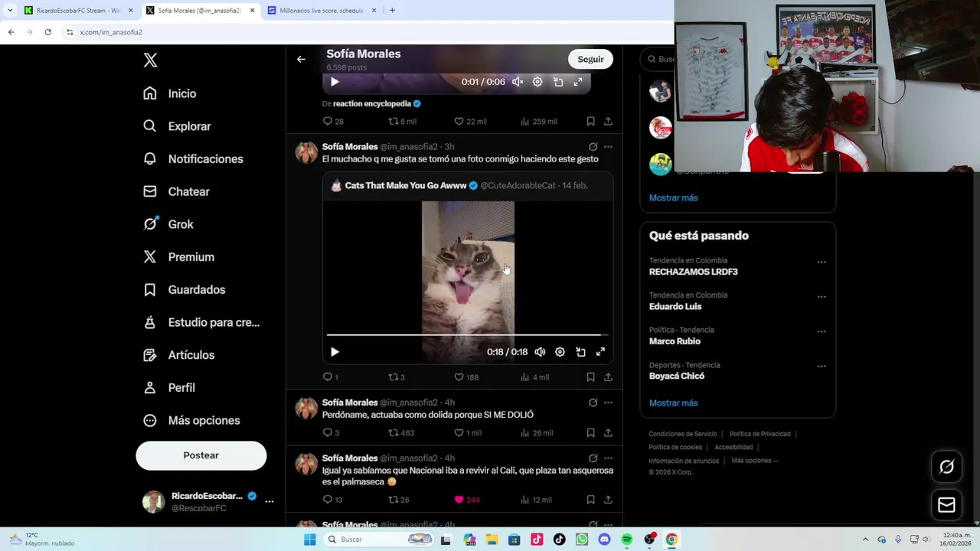Viewport: 980px width, 551px height.
Task: Show more suggested accounts with Mostrar más
Action: [x=674, y=197]
